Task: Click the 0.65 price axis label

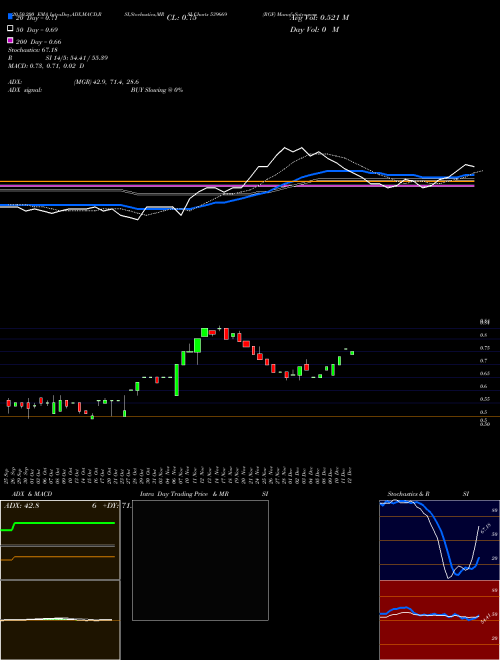Action: (484, 373)
